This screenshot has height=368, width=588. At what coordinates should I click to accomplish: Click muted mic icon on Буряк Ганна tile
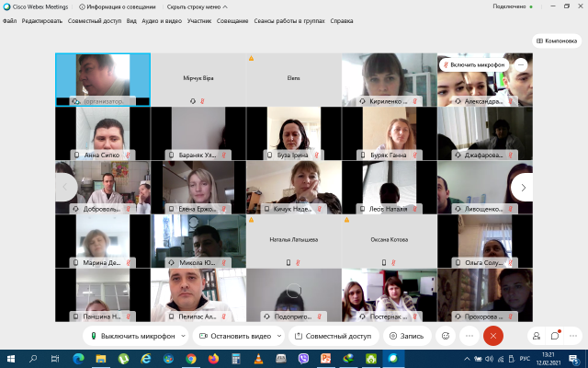pyautogui.click(x=414, y=155)
